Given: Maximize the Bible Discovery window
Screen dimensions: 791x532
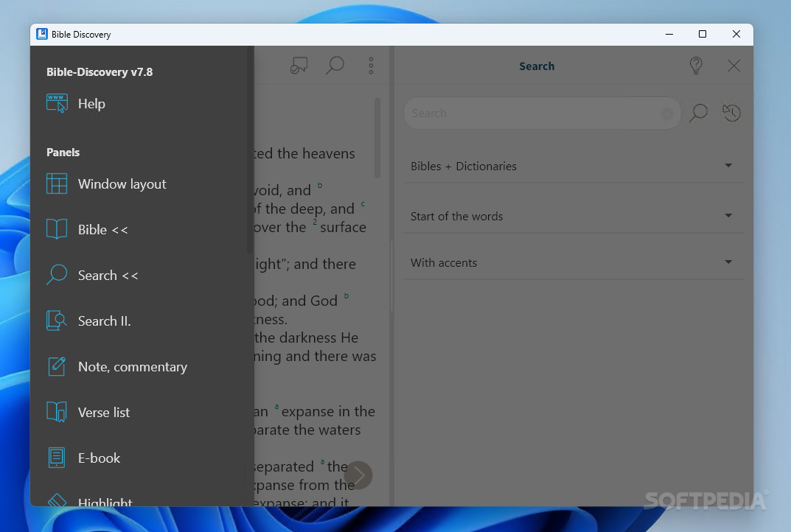Looking at the screenshot, I should tap(703, 34).
